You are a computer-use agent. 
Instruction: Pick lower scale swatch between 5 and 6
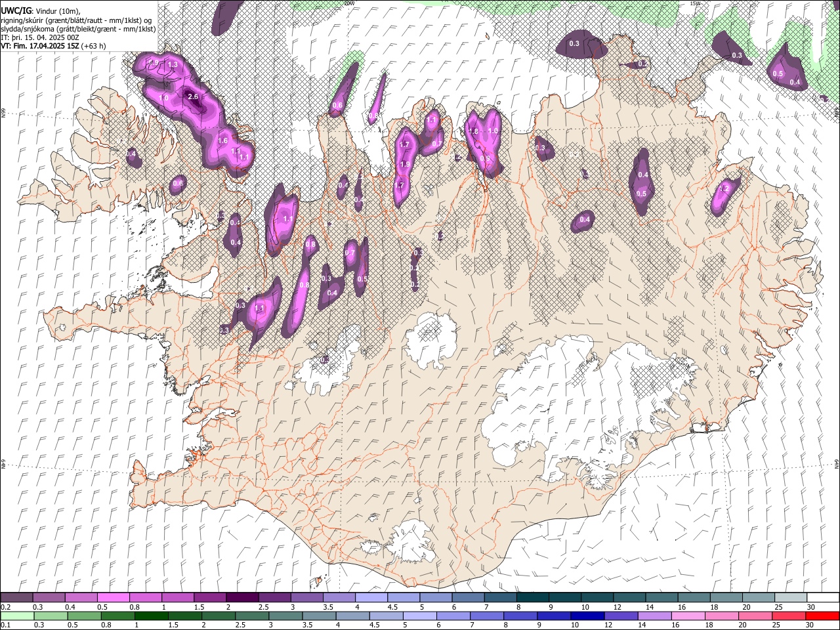pos(421,616)
